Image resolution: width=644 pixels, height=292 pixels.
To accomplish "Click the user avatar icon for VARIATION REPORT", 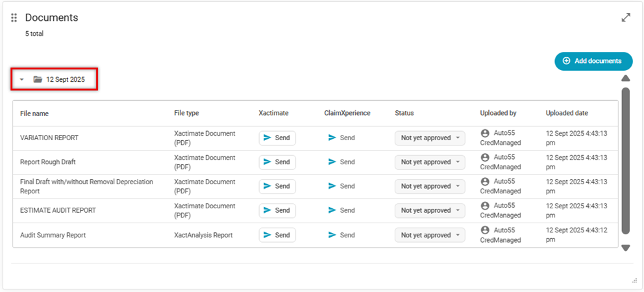I will point(485,133).
